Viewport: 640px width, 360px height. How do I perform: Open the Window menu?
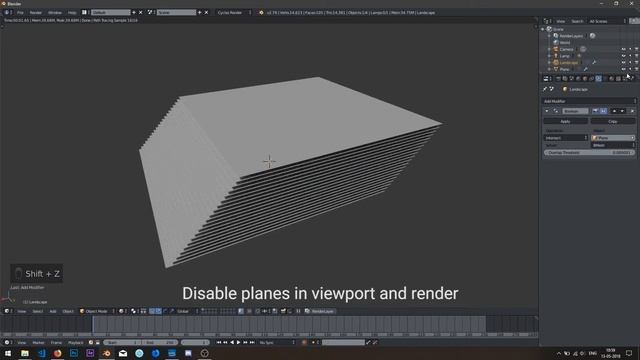pos(55,13)
